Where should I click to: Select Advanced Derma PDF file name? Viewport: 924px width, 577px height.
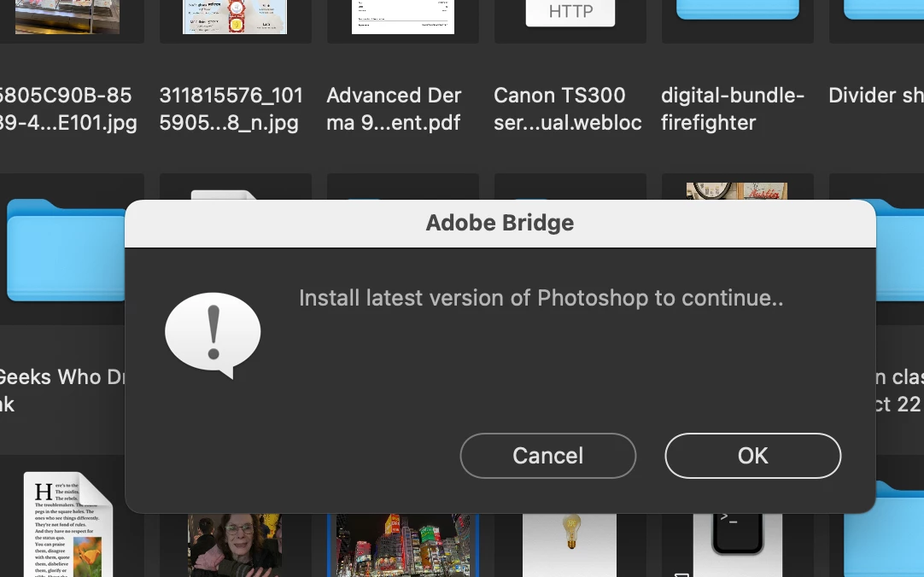[394, 109]
